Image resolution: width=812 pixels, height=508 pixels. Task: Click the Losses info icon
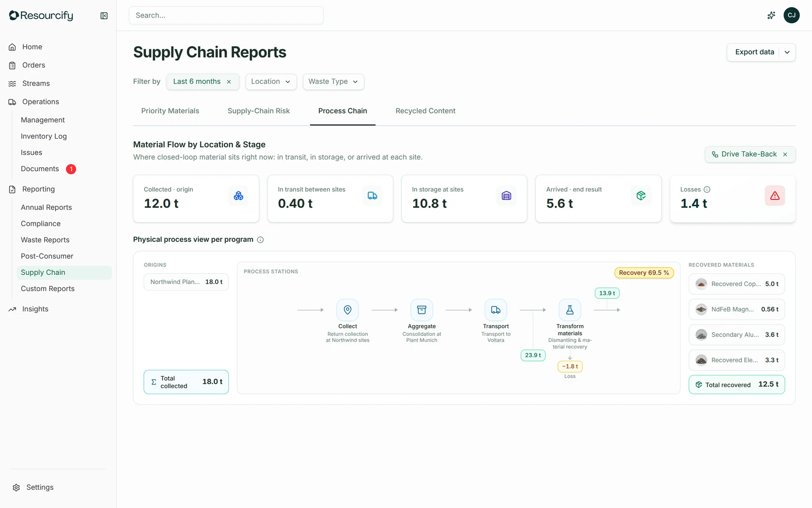(x=707, y=189)
